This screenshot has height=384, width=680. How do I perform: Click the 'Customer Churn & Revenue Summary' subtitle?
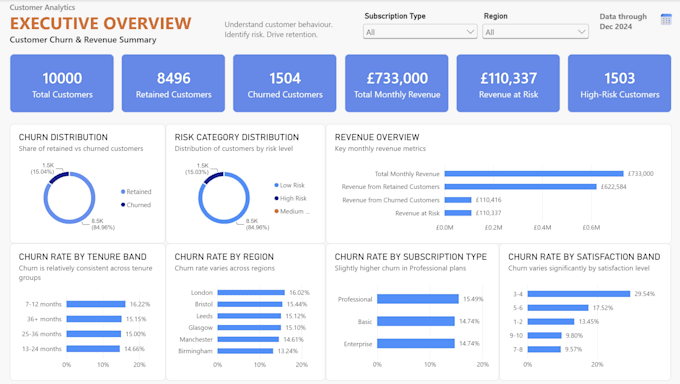point(83,39)
